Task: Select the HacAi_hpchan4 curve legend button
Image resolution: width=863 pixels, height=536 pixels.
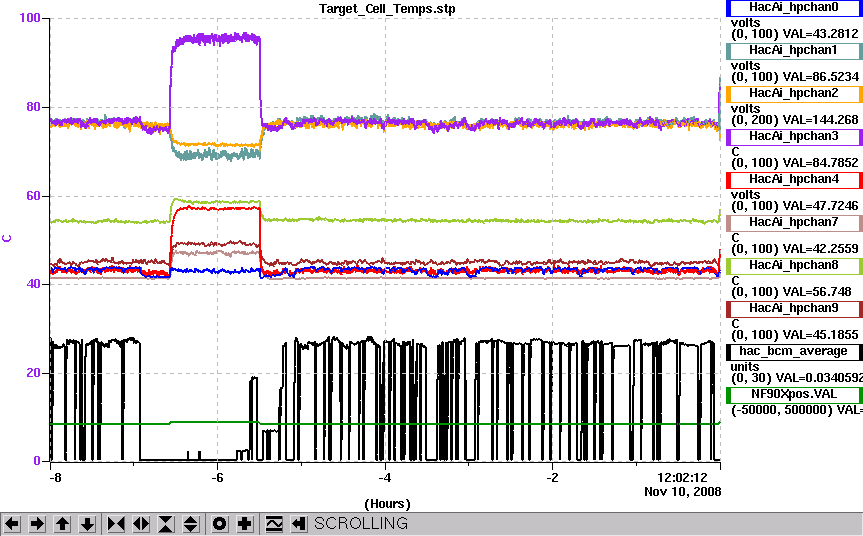Action: (794, 179)
